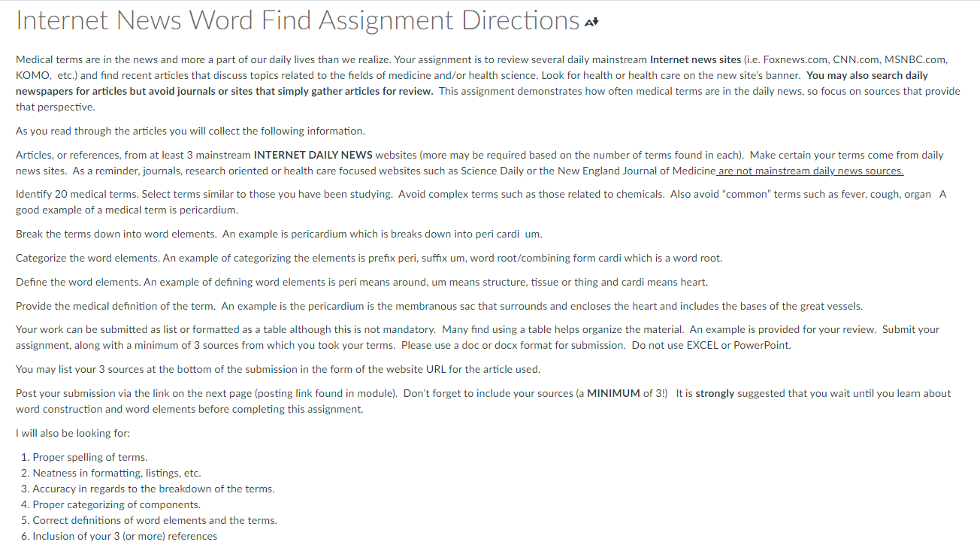Click the A-with-arrow icon beside the page title

pos(591,23)
